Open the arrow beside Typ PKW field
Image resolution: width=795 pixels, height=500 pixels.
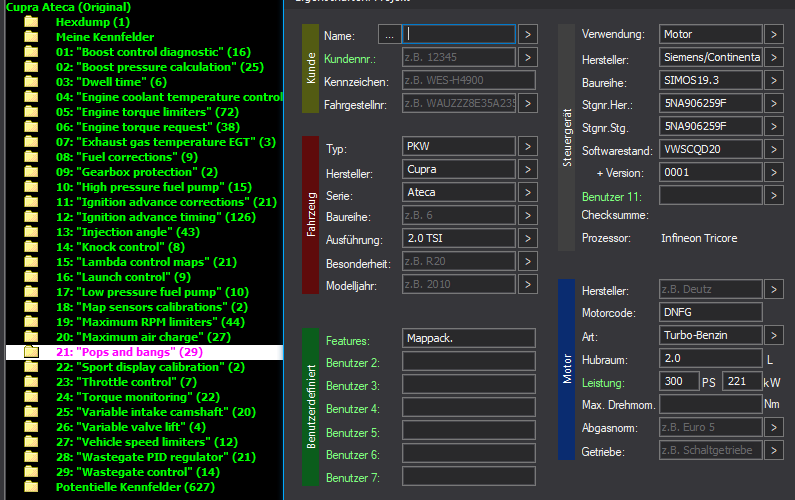[x=528, y=147]
